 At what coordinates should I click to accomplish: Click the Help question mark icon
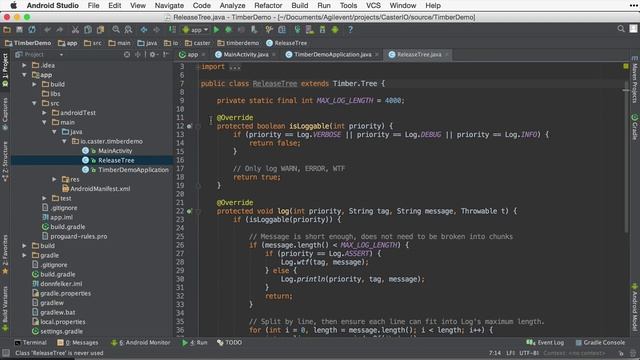(350, 30)
